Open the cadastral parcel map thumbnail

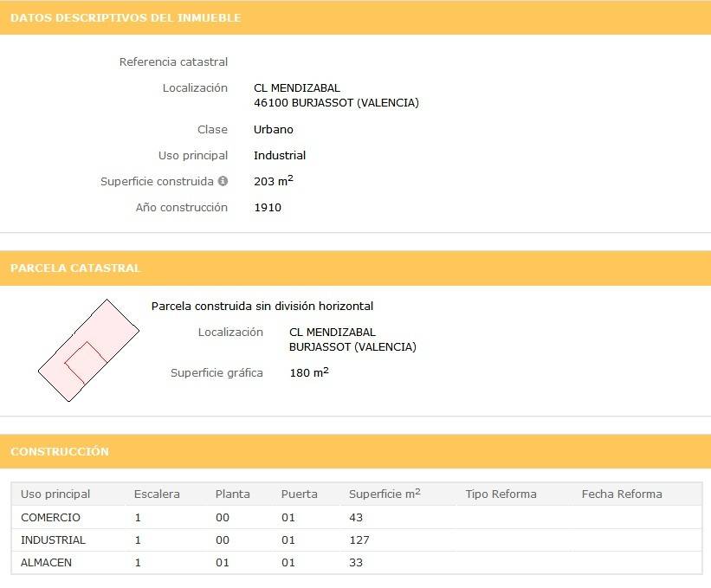88,351
